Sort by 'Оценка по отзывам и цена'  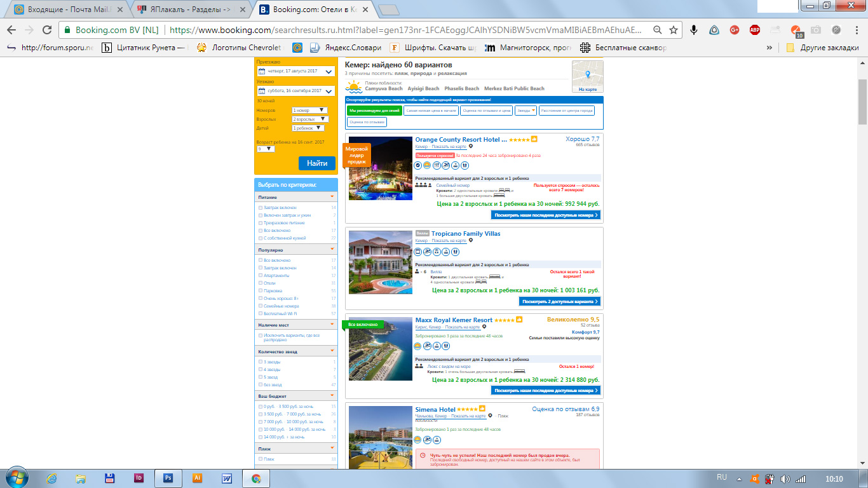(486, 111)
